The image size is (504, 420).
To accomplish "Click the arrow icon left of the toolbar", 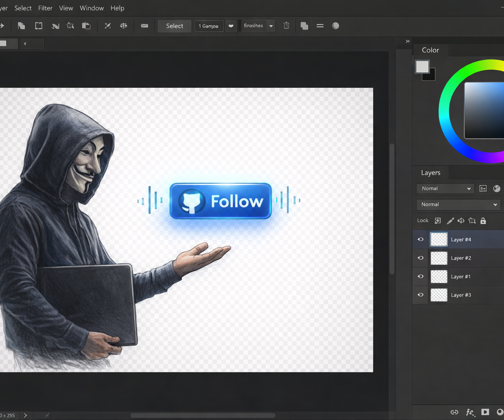I will tap(2, 26).
